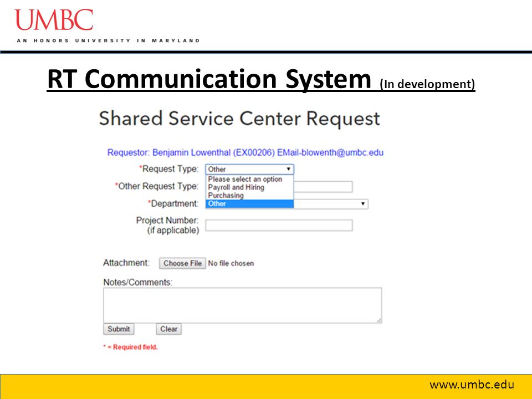Open the Request Type dropdown
Image resolution: width=532 pixels, height=399 pixels.
249,169
